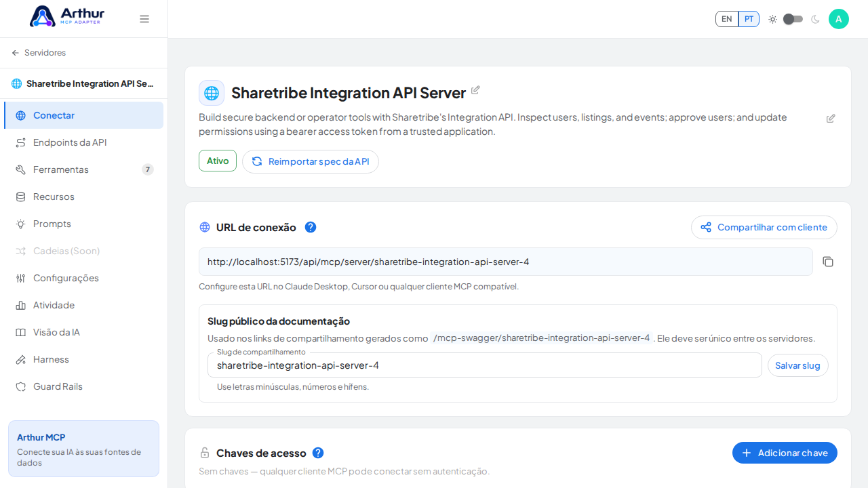
Task: Open URL de conexão help tooltip
Action: coord(311,227)
